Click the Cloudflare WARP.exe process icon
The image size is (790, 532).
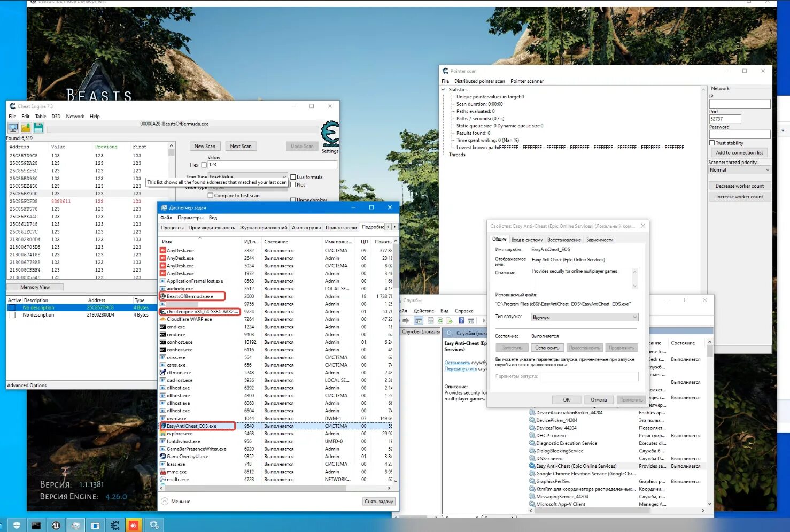163,319
